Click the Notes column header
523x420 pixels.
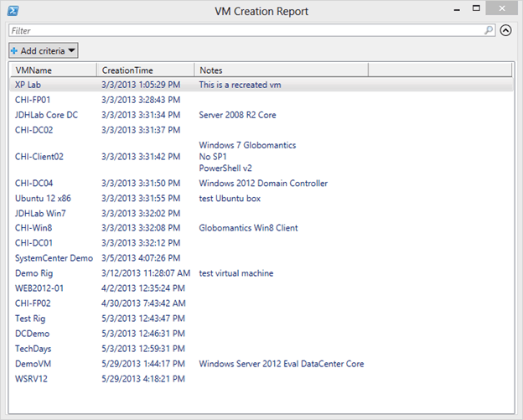[281, 70]
